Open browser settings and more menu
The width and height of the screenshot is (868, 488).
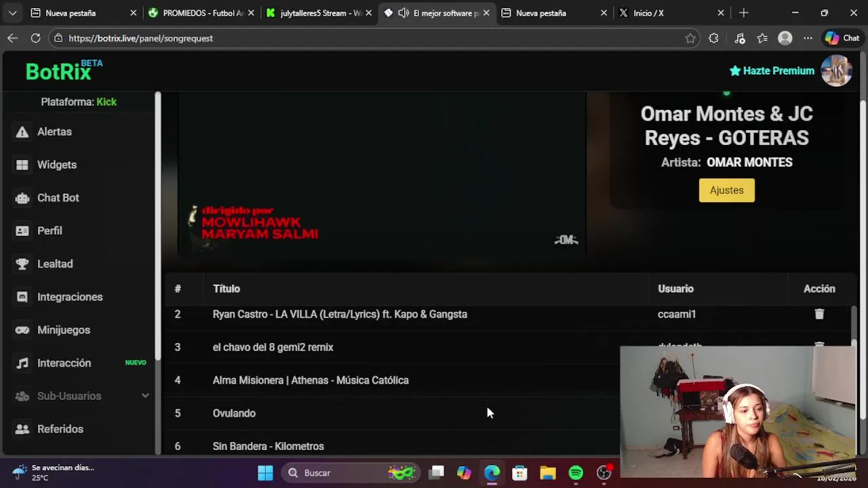pos(808,39)
